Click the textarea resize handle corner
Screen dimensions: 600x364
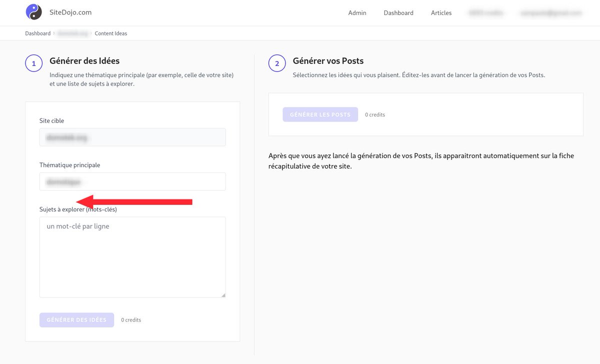(x=223, y=295)
